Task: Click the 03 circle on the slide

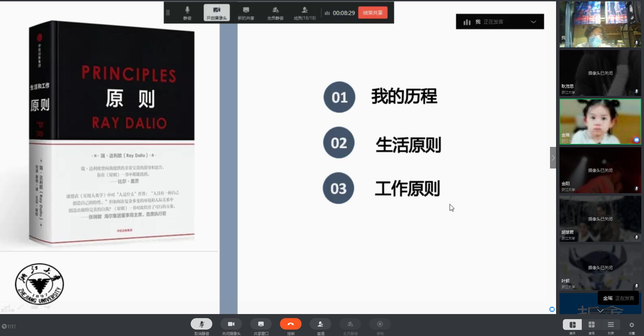Action: 338,188
